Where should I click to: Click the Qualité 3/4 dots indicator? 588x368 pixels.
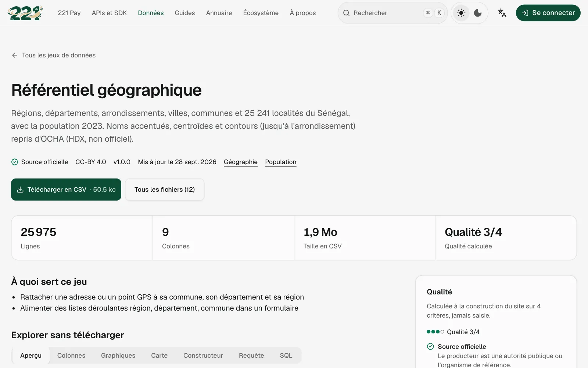tap(435, 332)
